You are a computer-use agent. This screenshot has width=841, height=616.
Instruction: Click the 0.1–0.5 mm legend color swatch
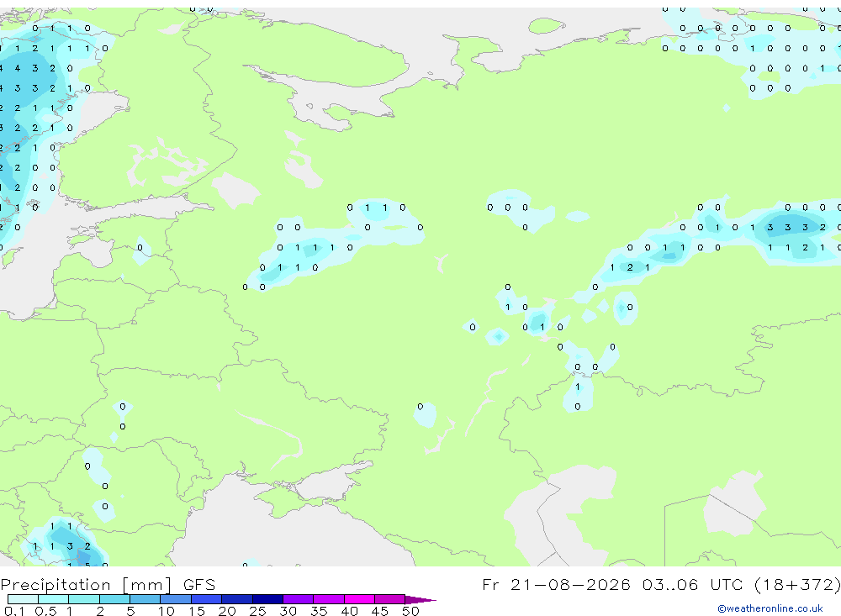[23, 599]
